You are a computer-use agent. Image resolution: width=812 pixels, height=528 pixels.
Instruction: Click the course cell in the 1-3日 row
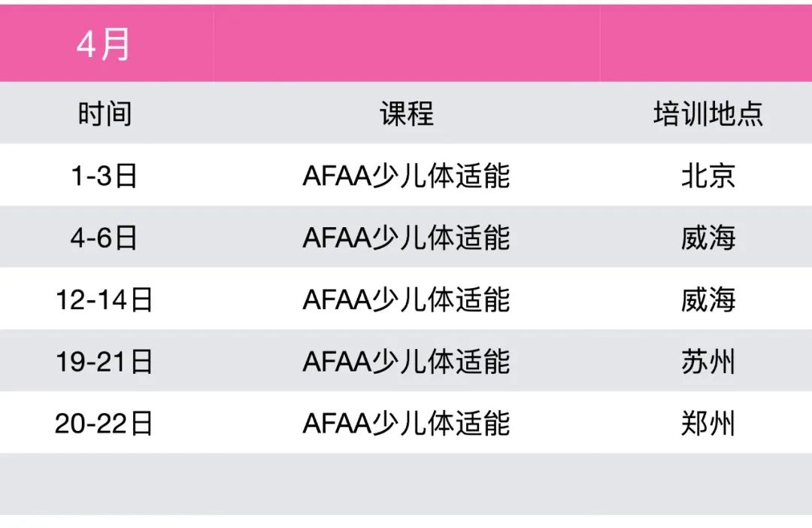pos(407,176)
